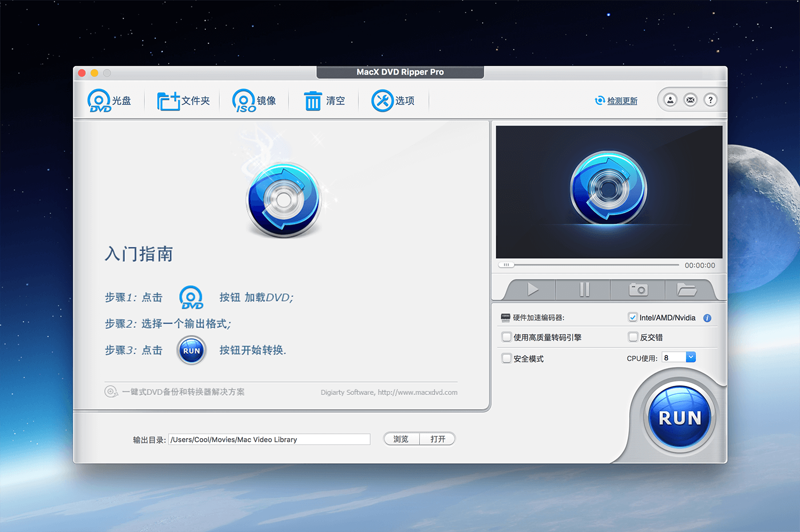Click the 浏览 browse button

tap(401, 439)
